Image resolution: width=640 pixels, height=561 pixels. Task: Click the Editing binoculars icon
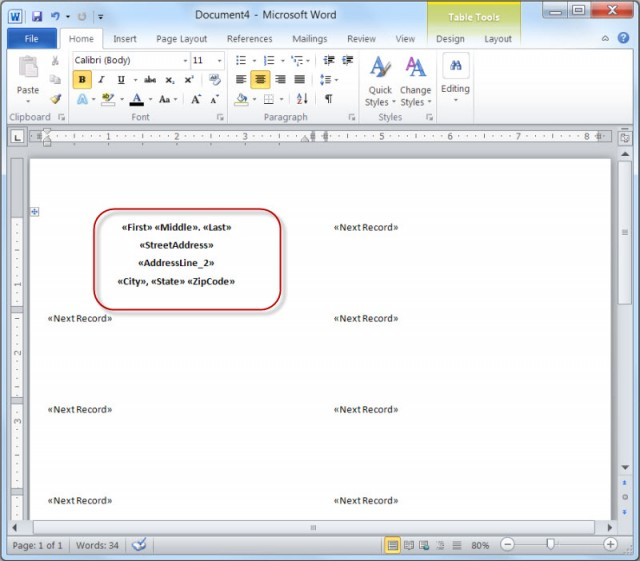(456, 65)
